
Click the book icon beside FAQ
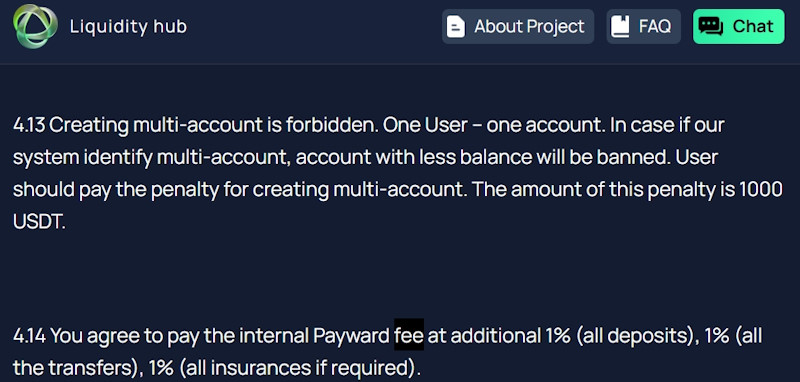[x=620, y=27]
